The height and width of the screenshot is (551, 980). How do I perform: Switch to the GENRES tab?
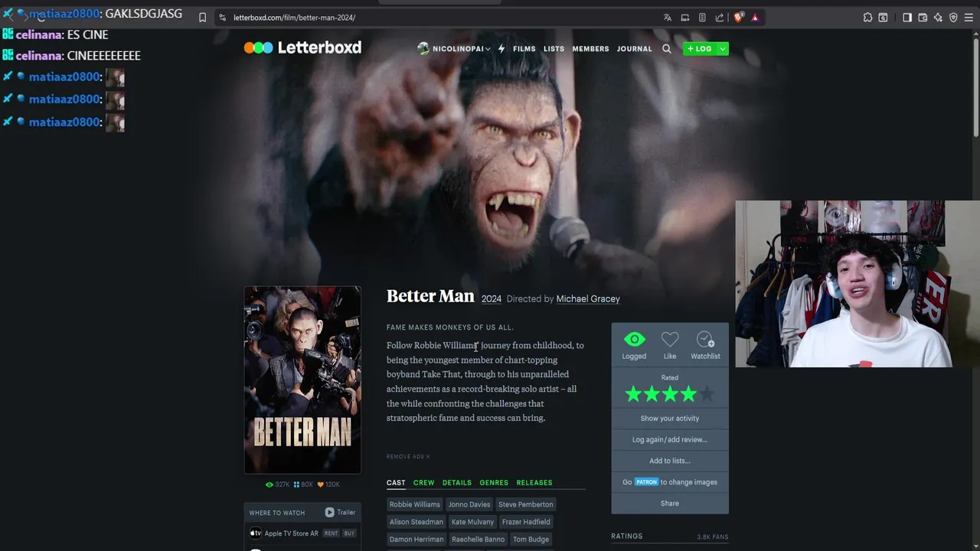click(x=494, y=483)
